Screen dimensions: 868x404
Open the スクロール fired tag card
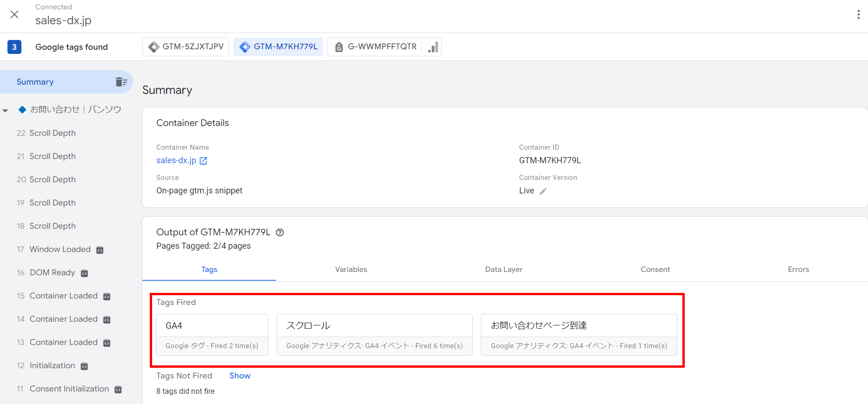[374, 335]
